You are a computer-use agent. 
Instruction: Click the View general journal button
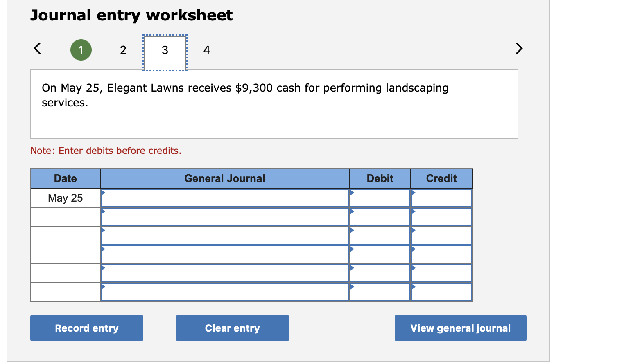[460, 328]
